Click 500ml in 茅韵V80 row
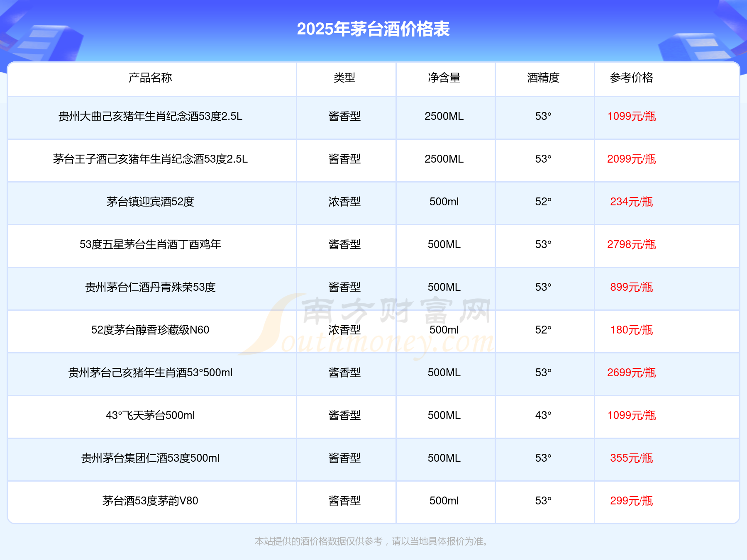747x560 pixels. (444, 501)
